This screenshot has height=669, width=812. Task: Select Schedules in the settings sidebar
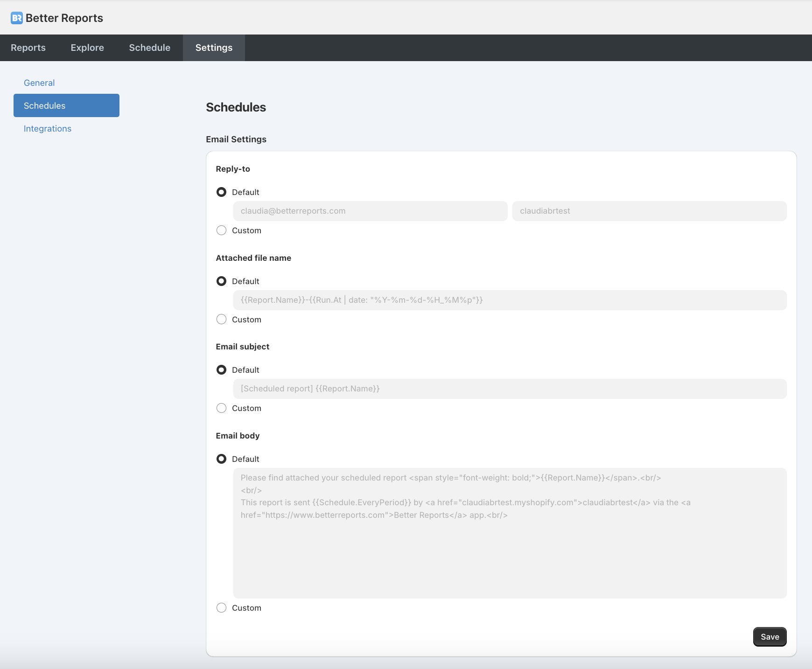(x=66, y=105)
